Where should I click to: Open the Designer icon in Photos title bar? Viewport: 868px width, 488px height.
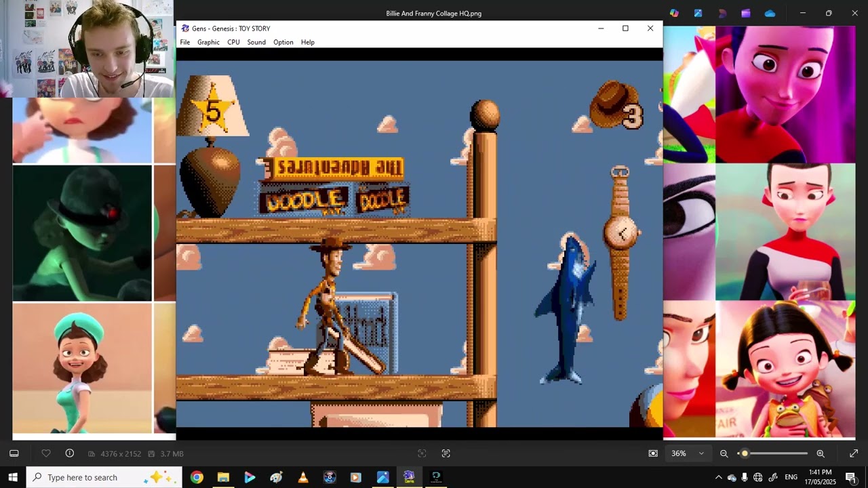click(722, 13)
